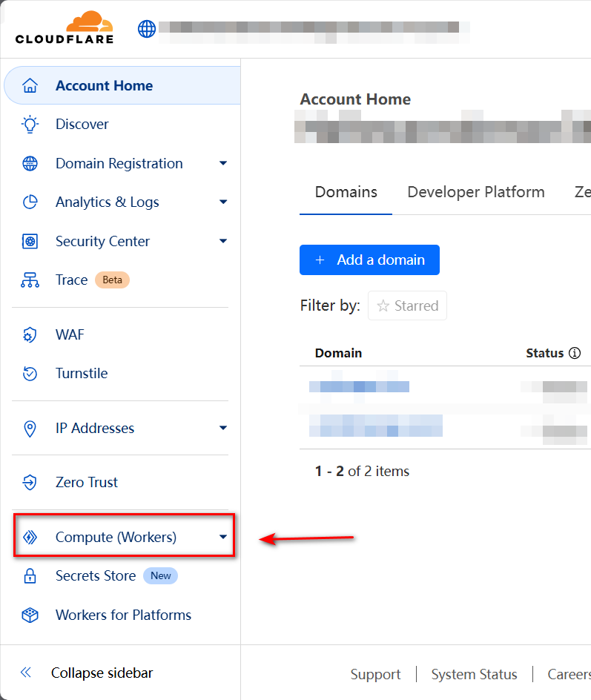Open the System Status link
Viewport: 591px width, 700px height.
click(x=474, y=675)
